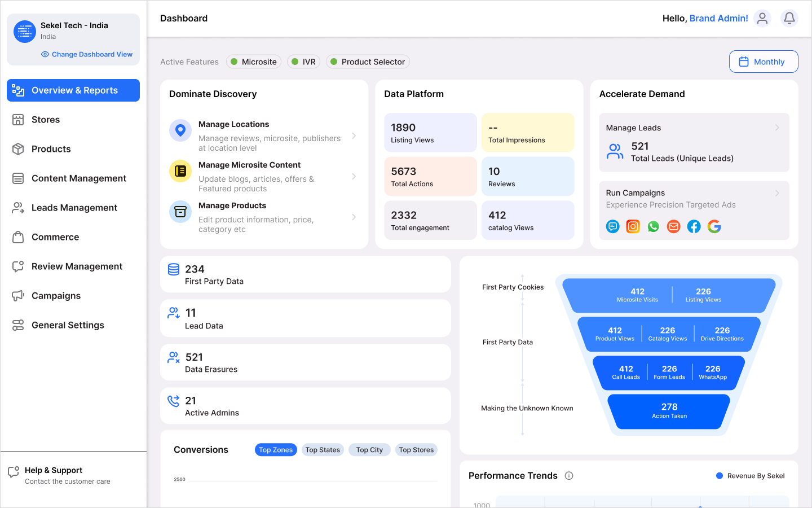Screen dimensions: 812x508
Task: Toggle the Product Selector feature
Action: pos(368,62)
